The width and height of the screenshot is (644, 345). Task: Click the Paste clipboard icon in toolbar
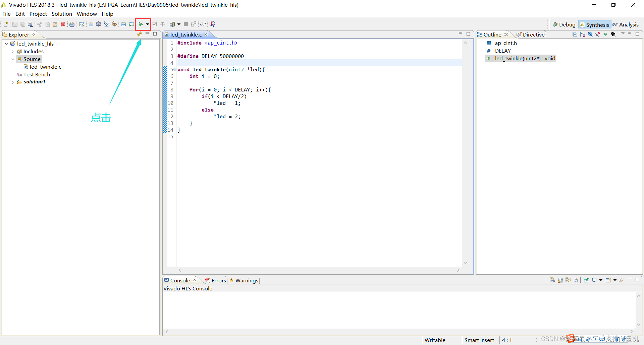tap(55, 24)
